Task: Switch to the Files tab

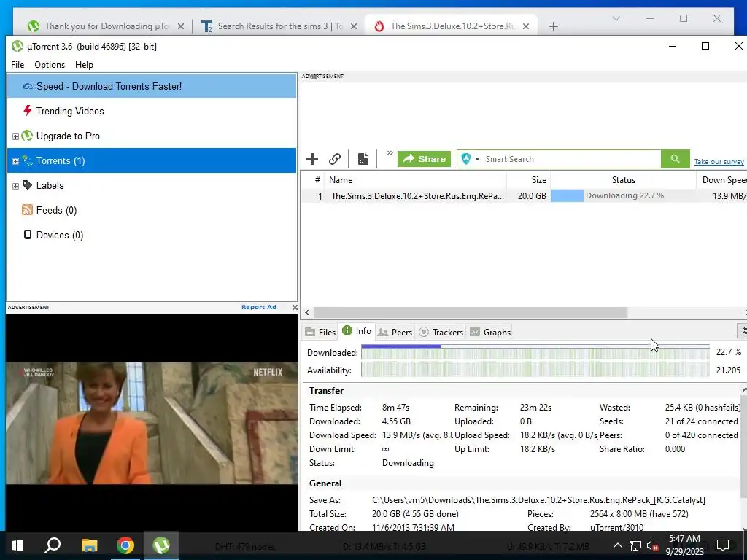Action: pyautogui.click(x=320, y=332)
